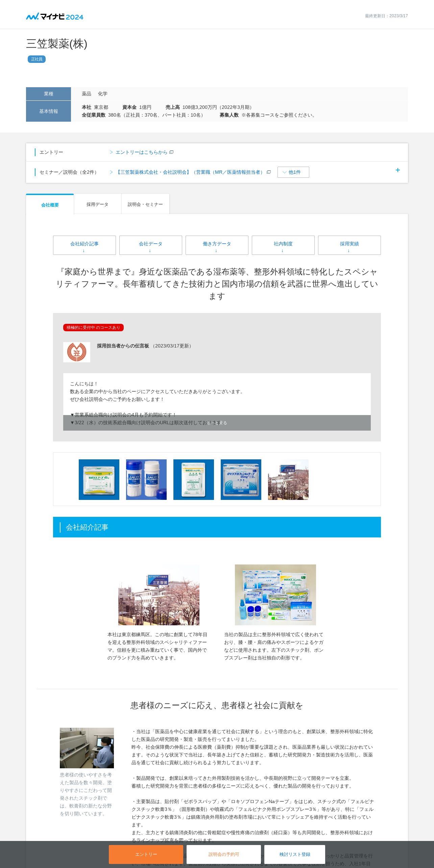Click the 三笠製薬 company logo image
434x868 pixels.
77,352
